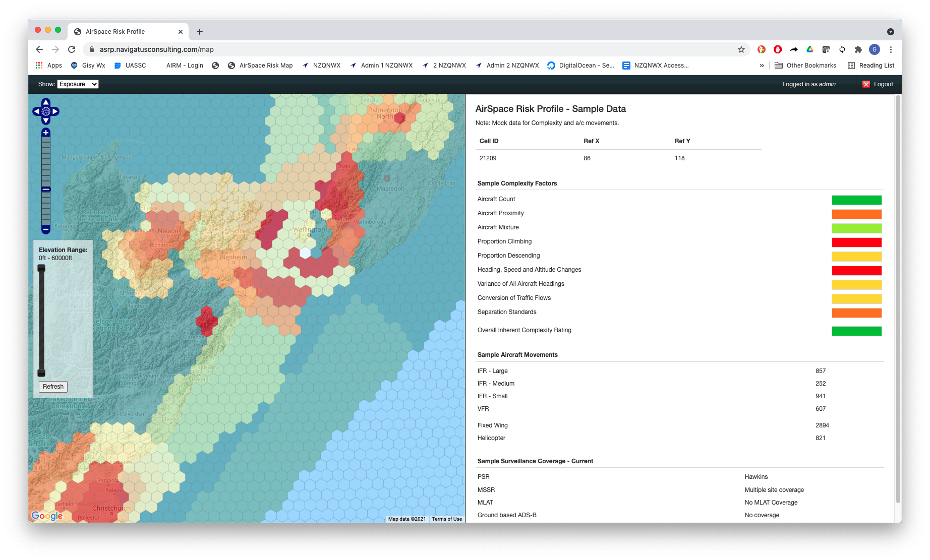Click the black curved arrow extension icon
Viewport: 930px width, 560px height.
[x=794, y=49]
